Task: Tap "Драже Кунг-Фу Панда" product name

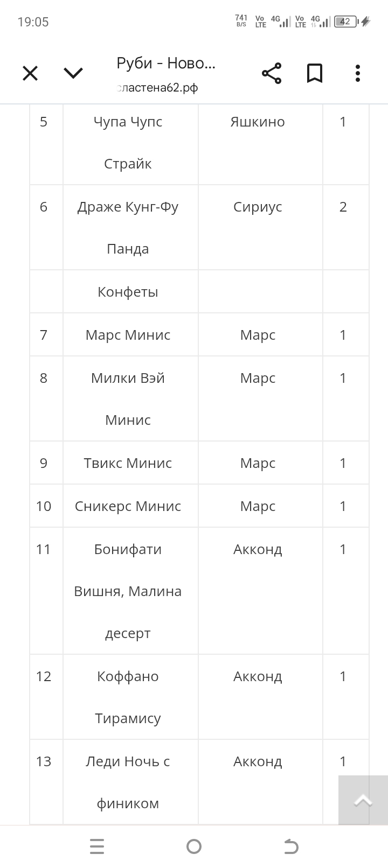Action: (x=128, y=228)
